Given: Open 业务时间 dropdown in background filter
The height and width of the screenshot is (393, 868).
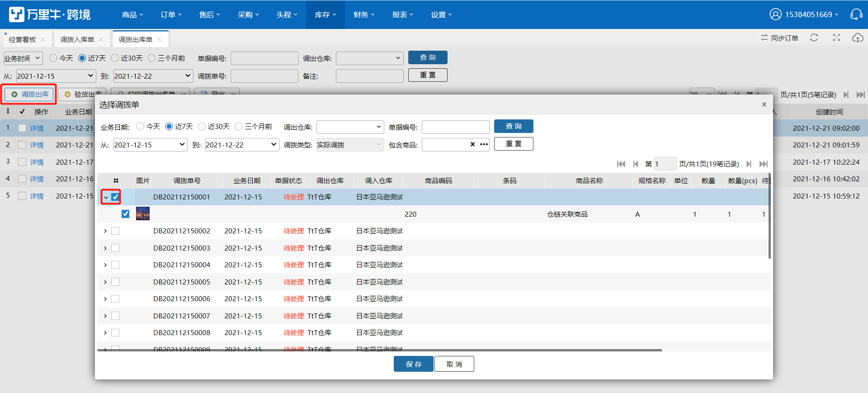Looking at the screenshot, I should [x=23, y=58].
